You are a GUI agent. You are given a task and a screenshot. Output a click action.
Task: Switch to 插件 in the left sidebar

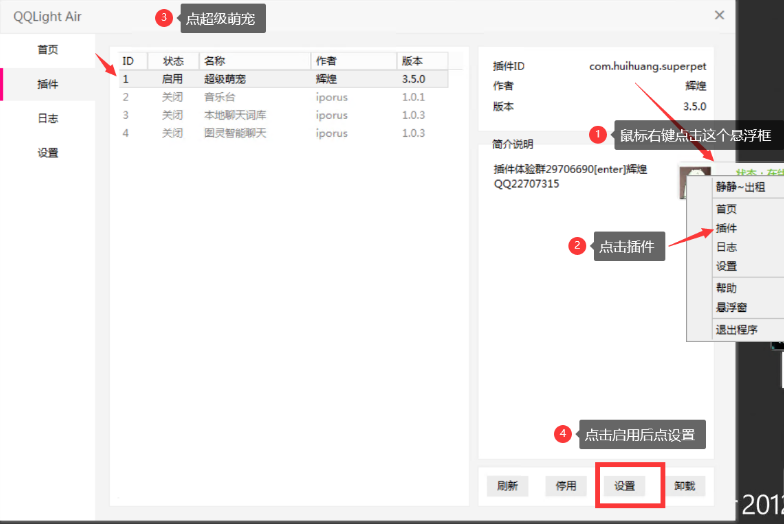click(48, 84)
